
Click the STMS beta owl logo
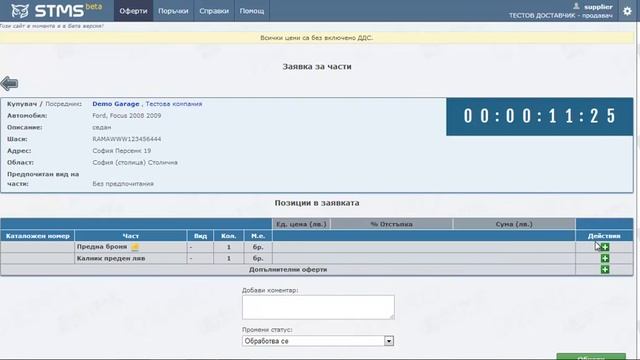point(56,11)
